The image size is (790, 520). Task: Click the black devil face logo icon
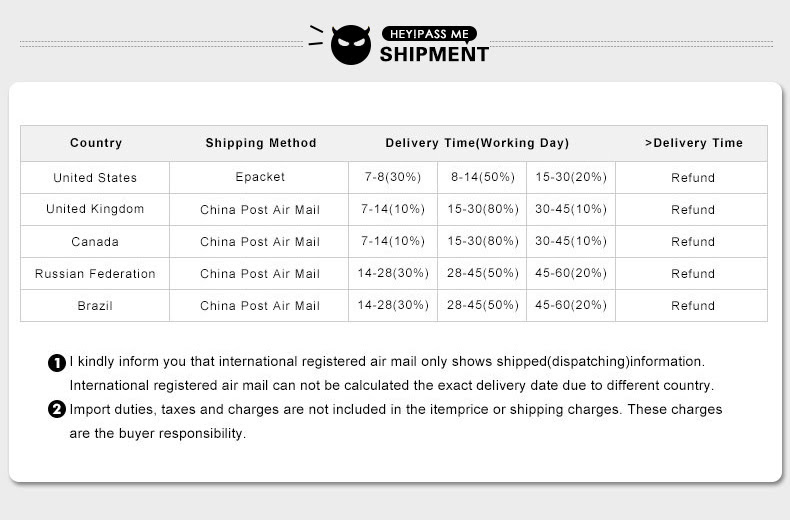[351, 44]
